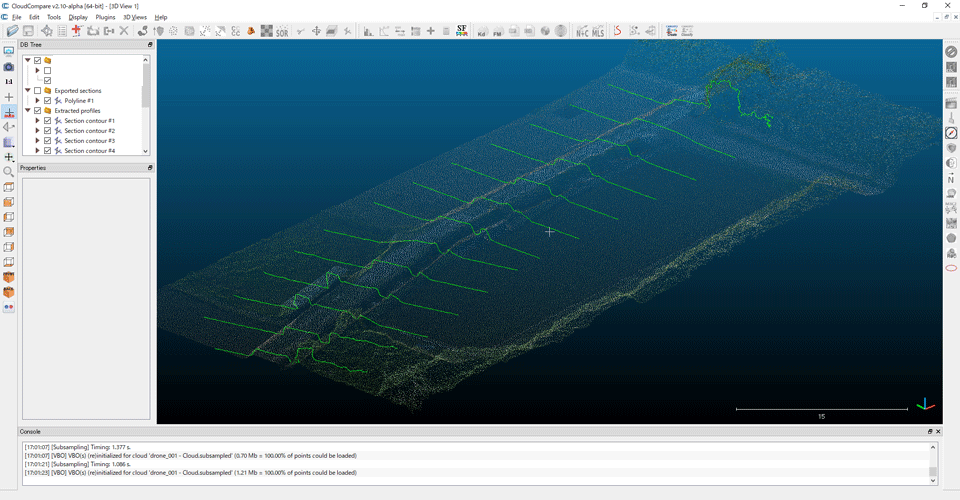Expand Section contour #4 node

[37, 151]
